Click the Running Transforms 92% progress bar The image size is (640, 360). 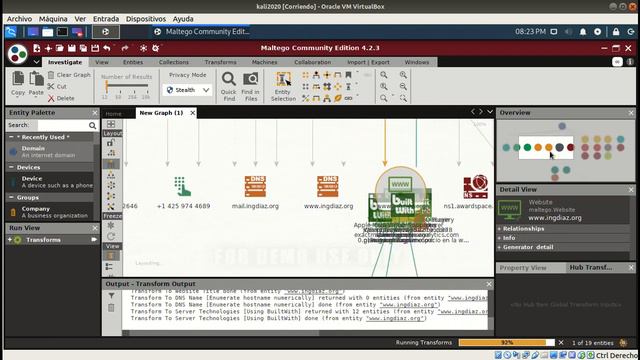pos(507,342)
